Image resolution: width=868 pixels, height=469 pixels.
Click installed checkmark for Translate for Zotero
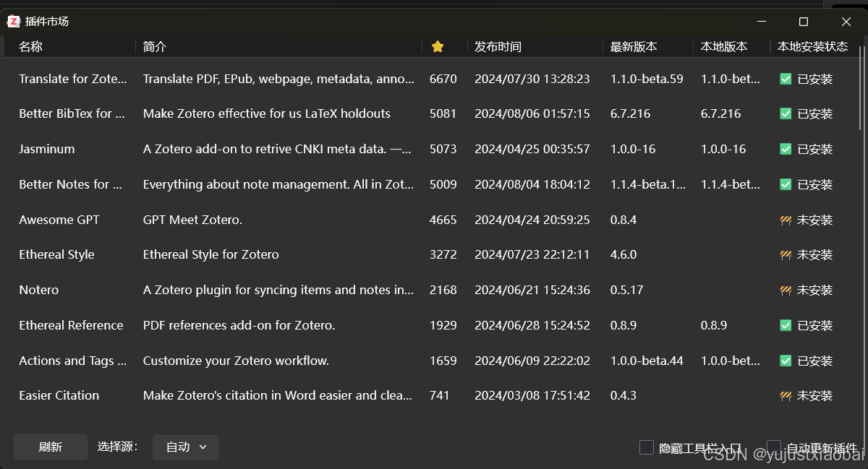point(786,79)
